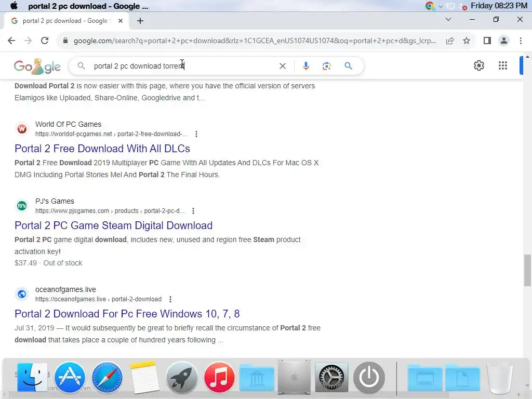The width and height of the screenshot is (532, 399).
Task: Click the site lock icon in address bar
Action: tap(65, 41)
